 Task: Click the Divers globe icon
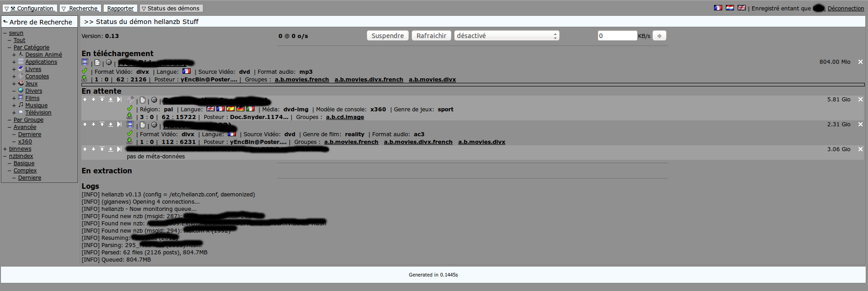pyautogui.click(x=21, y=91)
